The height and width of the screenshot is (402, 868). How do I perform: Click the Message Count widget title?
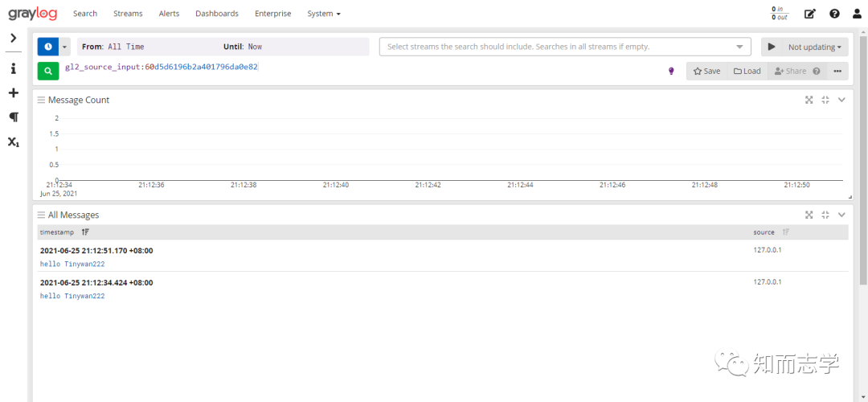(79, 100)
